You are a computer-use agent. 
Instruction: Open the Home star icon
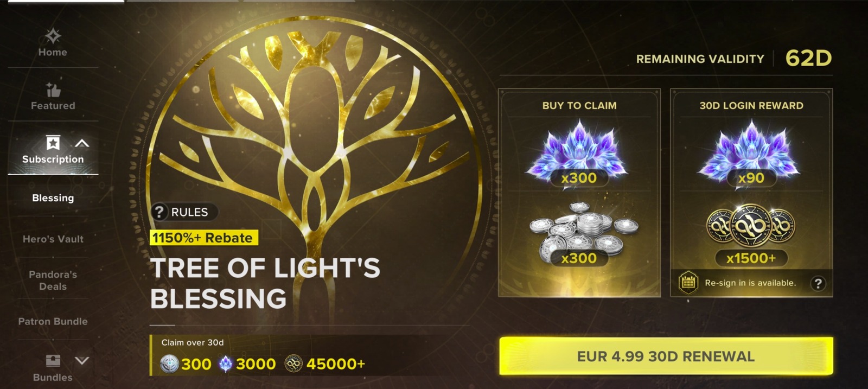coord(53,36)
